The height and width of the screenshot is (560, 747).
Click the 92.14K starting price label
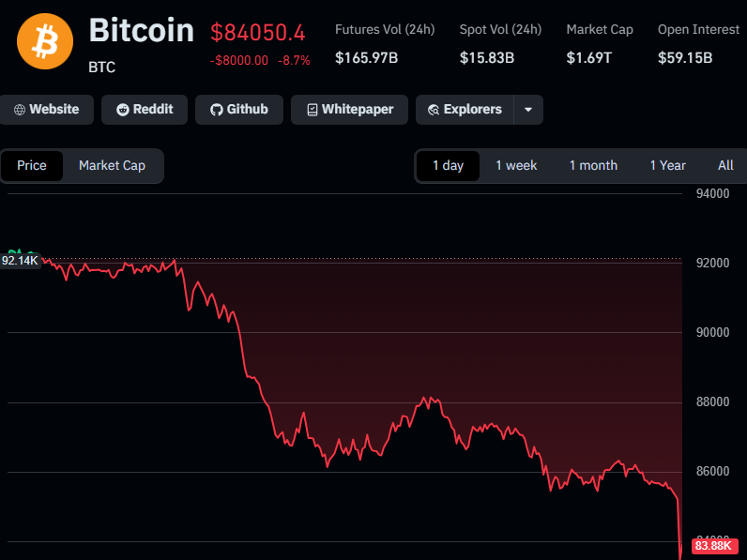[20, 260]
